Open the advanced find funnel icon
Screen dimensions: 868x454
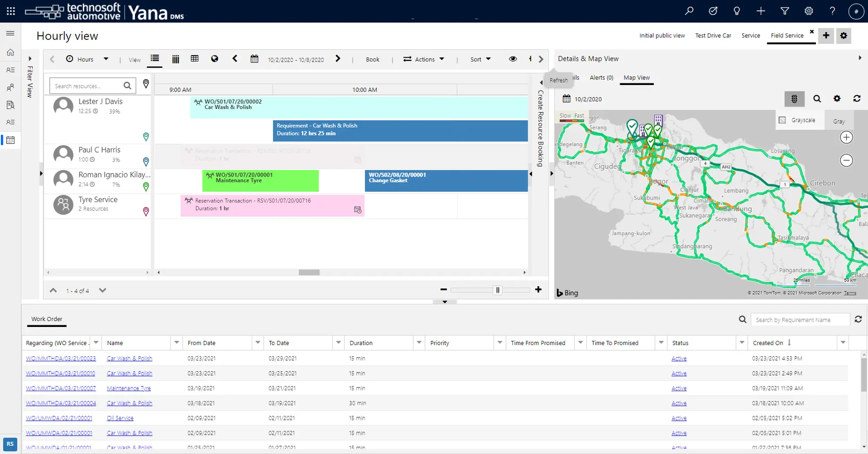(785, 11)
